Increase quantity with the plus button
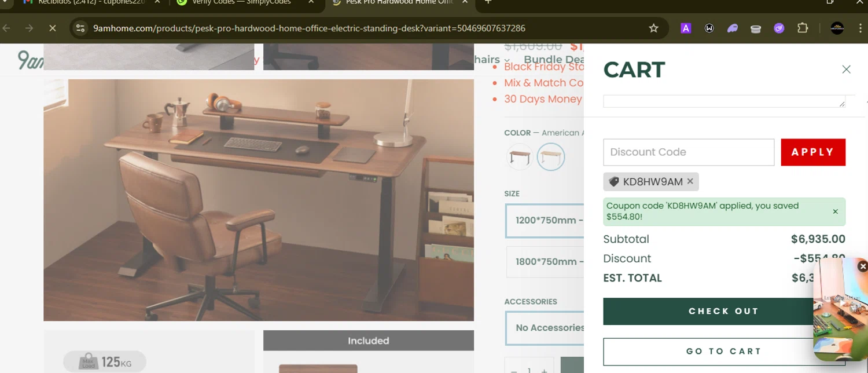868x373 pixels. point(544,370)
